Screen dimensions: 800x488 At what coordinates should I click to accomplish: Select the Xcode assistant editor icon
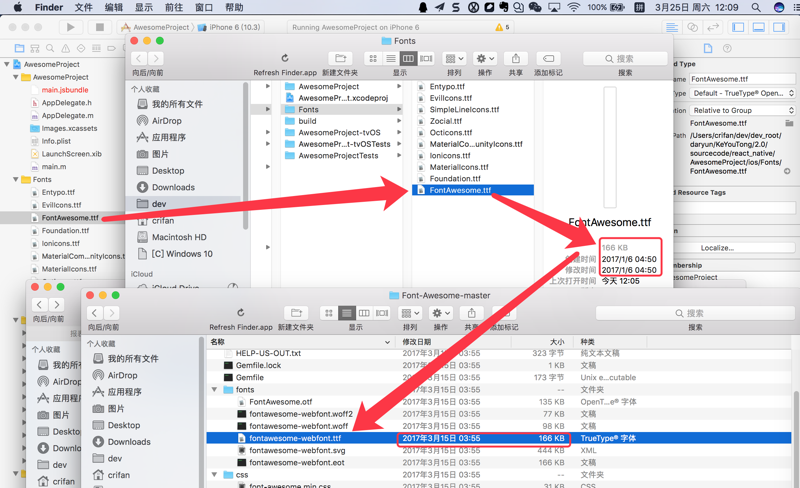[x=692, y=27]
